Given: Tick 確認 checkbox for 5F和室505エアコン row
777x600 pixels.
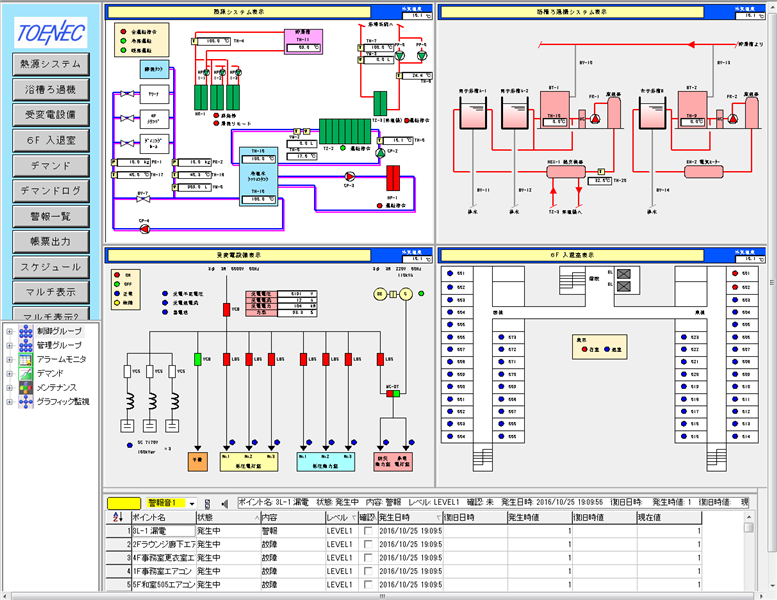Looking at the screenshot, I should pos(368,584).
